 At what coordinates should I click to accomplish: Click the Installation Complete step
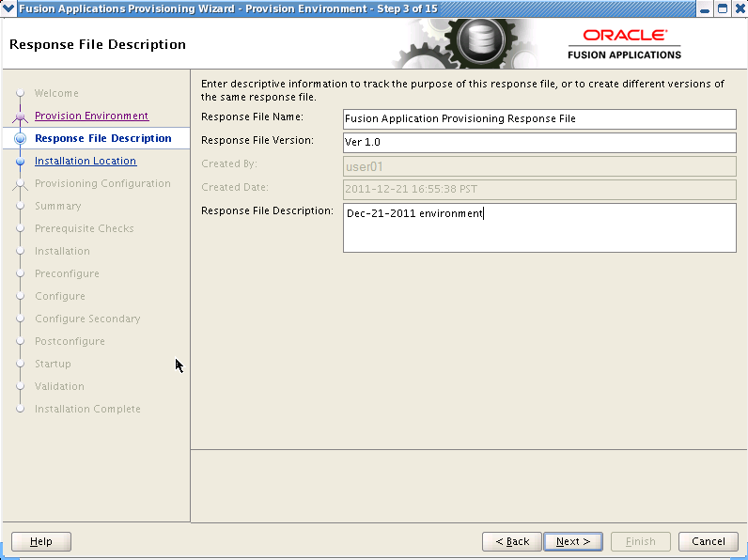87,409
